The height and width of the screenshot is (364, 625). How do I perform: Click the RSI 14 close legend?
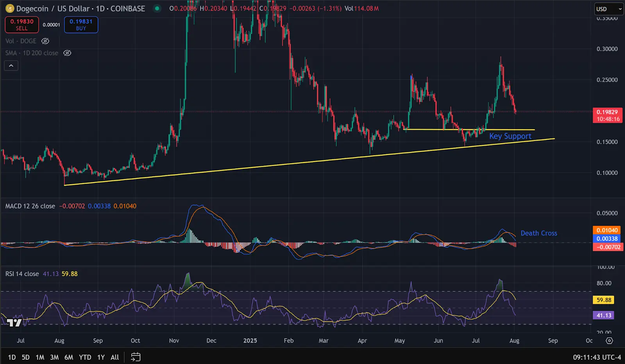22,274
